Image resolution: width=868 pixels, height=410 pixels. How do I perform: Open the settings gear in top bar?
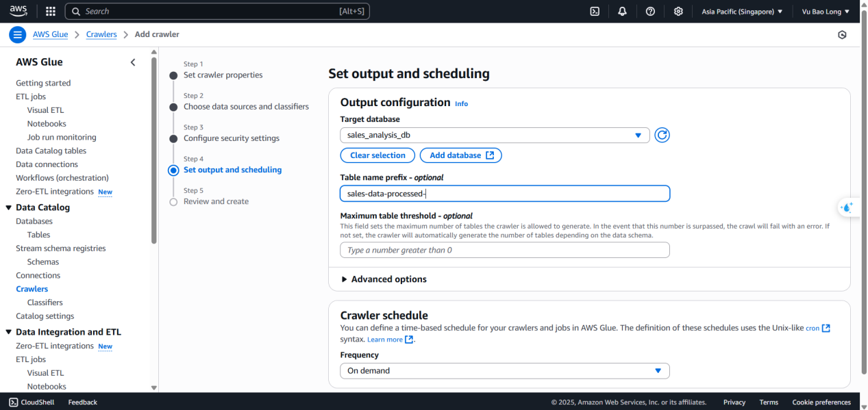[678, 11]
